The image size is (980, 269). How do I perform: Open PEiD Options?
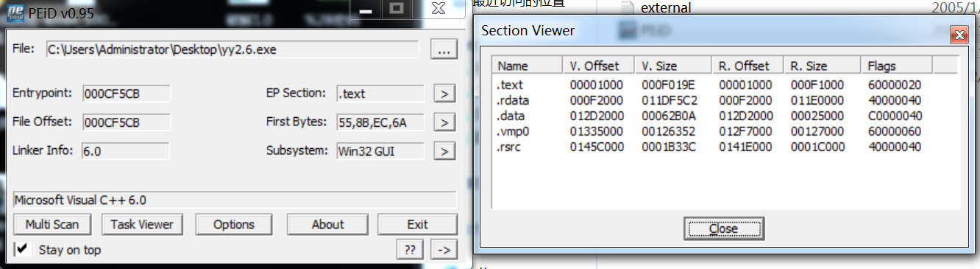[x=233, y=224]
